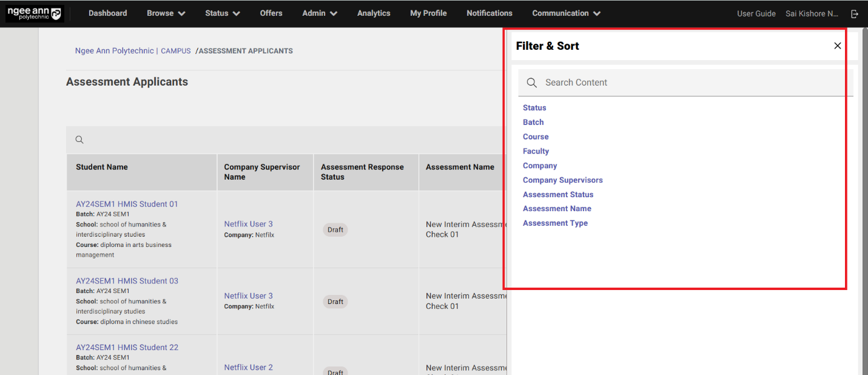View My Profile
This screenshot has height=375, width=868.
(x=428, y=13)
